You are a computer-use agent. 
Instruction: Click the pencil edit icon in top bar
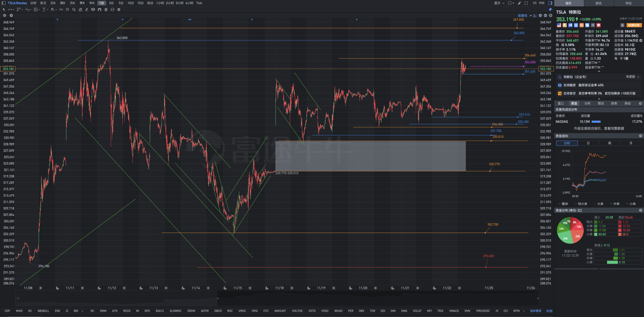point(519,3)
